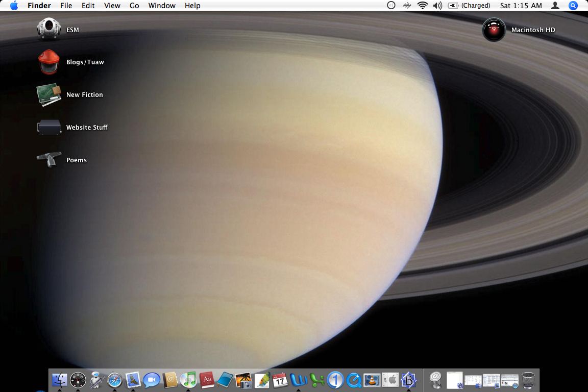
Task: Open the Apple menu
Action: 14,6
